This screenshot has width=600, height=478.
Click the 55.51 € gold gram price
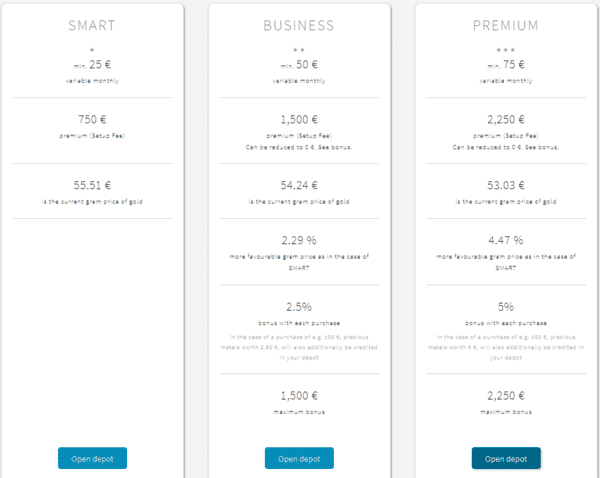click(92, 186)
